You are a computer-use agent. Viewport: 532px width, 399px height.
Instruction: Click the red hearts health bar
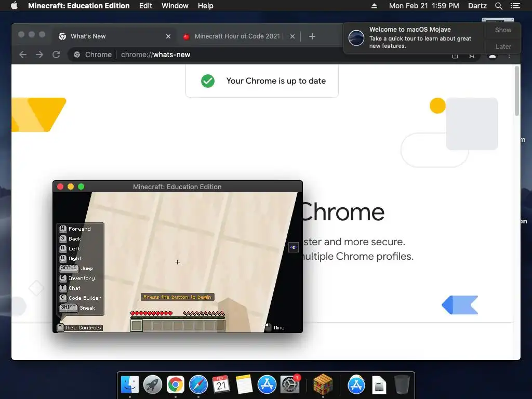pyautogui.click(x=151, y=313)
